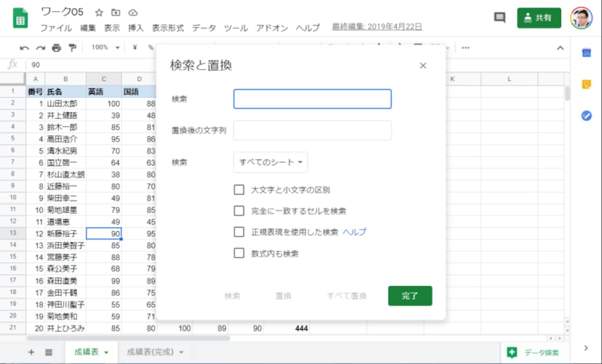602x364 pixels.
Task: Click the move-to-folder icon beside title
Action: [x=116, y=12]
